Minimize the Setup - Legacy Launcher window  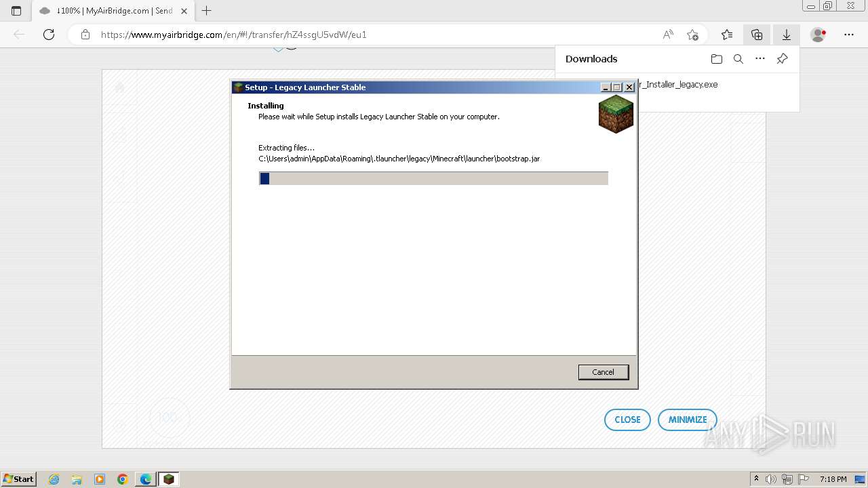(606, 87)
